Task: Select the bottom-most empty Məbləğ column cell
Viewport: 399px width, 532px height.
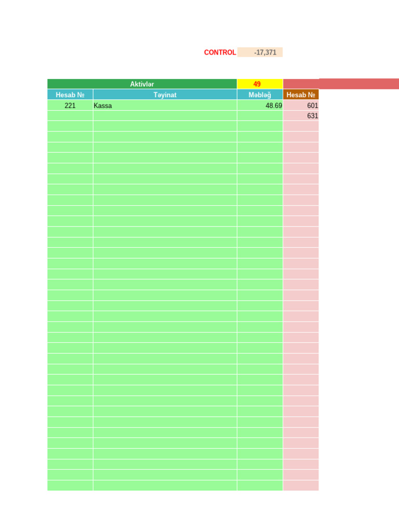Action: coord(260,485)
